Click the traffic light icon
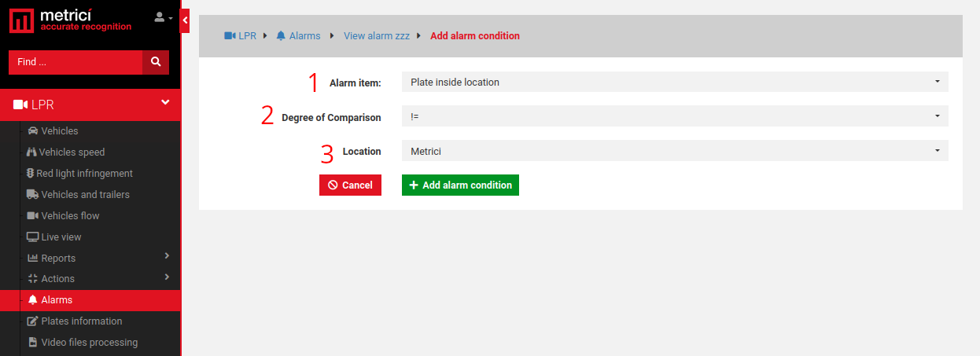The height and width of the screenshot is (356, 980). tap(30, 173)
